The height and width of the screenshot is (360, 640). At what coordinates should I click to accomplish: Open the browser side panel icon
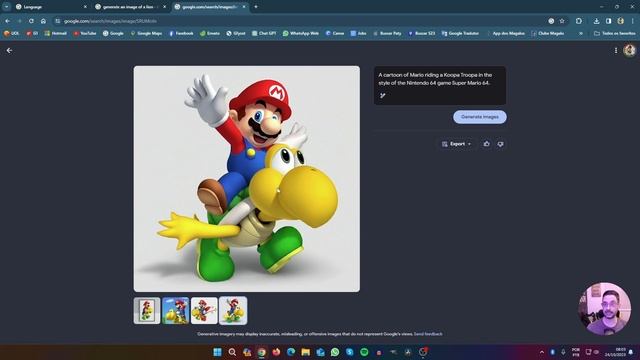tap(609, 21)
